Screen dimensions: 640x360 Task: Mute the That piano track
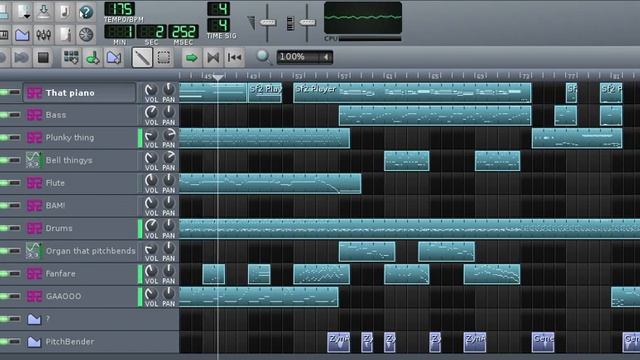tap(4, 93)
